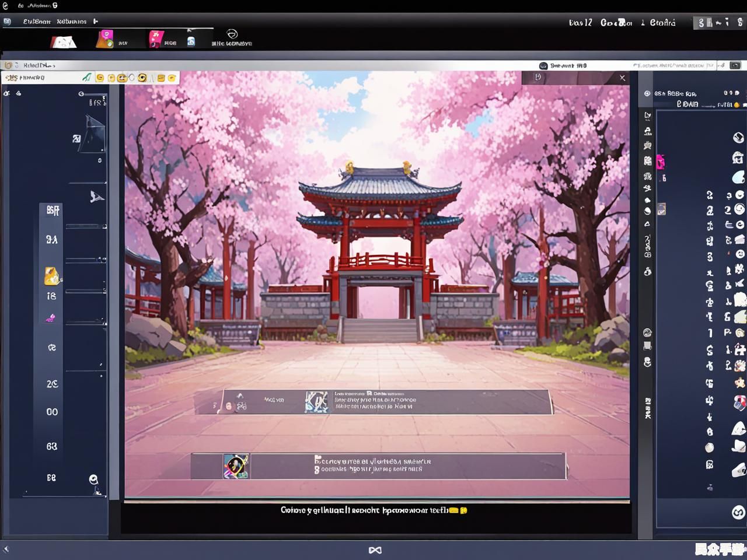Click the bow-tie icon in bottom bar
Image resolution: width=747 pixels, height=560 pixels.
coord(375,550)
